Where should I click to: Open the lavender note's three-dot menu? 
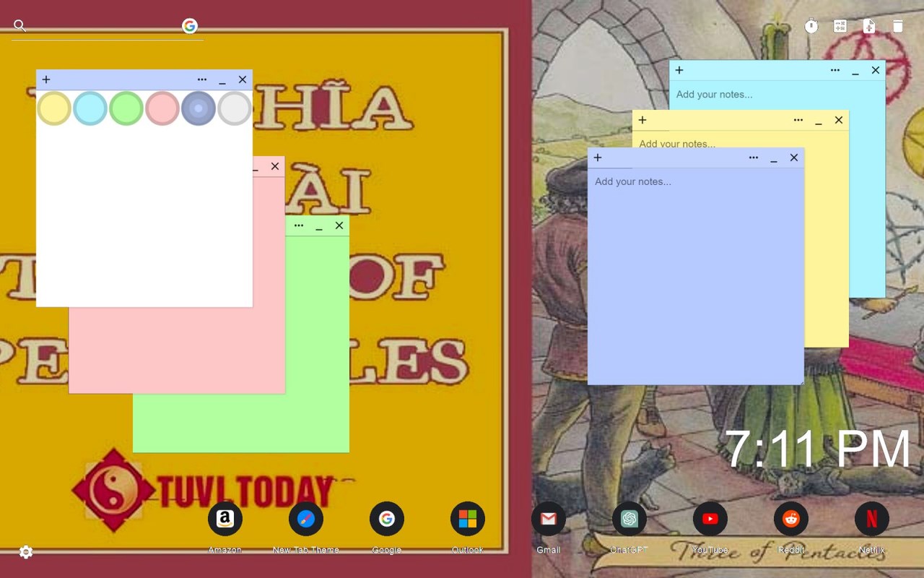[x=754, y=158]
